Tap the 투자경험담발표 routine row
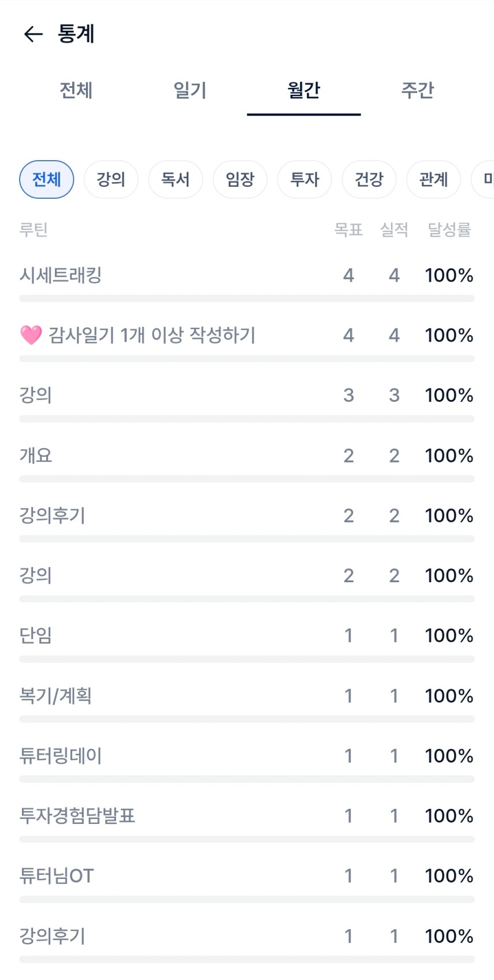 point(77,816)
